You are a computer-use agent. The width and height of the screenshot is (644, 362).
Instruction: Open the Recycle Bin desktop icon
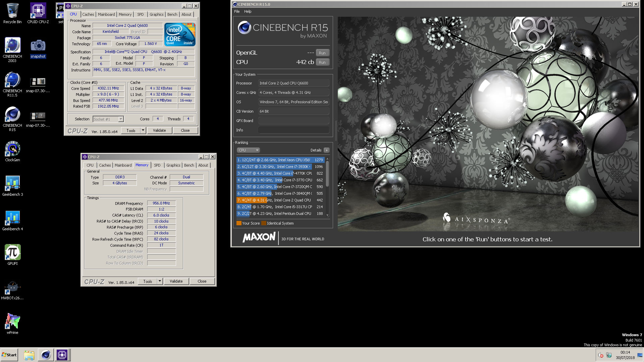[12, 13]
